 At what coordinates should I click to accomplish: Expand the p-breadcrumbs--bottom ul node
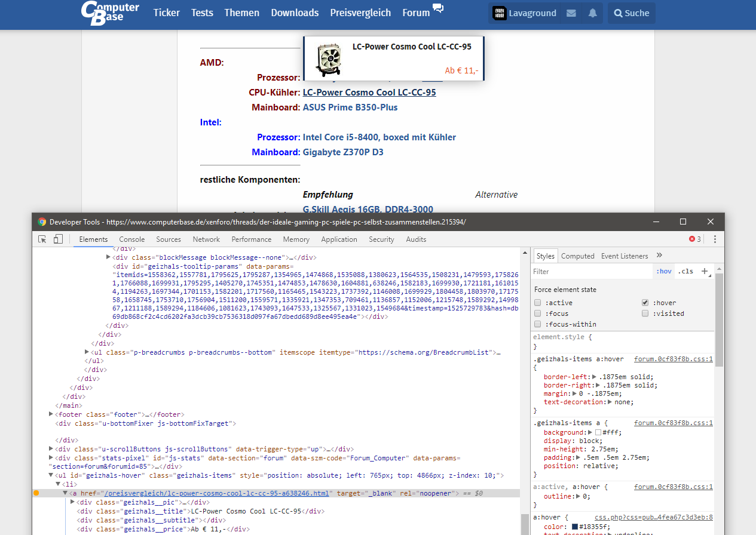[87, 352]
